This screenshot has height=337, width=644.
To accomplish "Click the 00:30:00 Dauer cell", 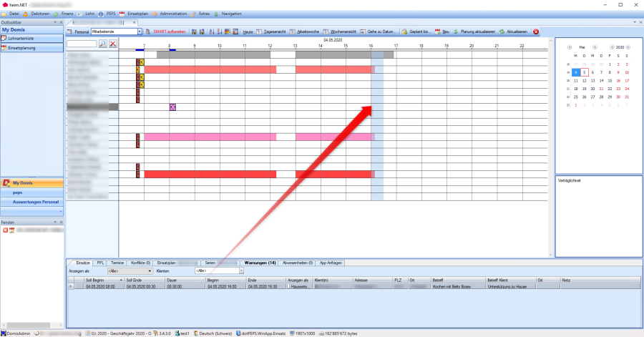I will point(185,286).
